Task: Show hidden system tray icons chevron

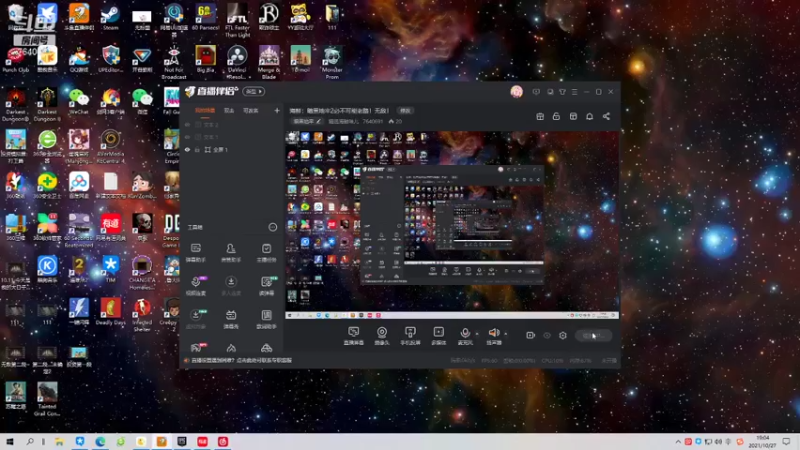Action: coord(678,441)
